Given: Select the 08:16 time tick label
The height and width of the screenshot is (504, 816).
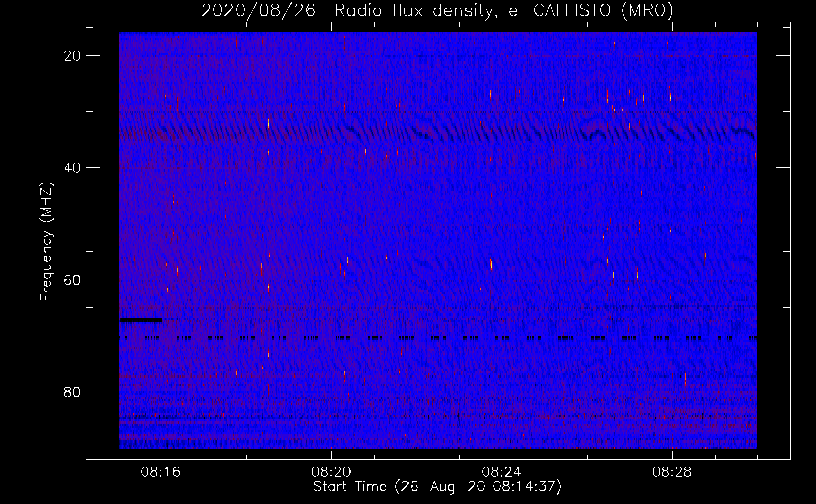Looking at the screenshot, I should (x=161, y=472).
